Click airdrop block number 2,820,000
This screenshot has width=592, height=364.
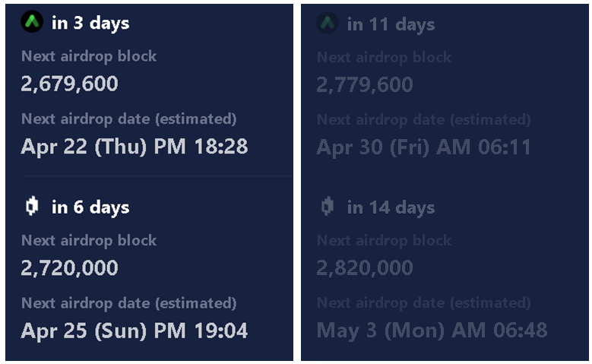[x=365, y=267]
